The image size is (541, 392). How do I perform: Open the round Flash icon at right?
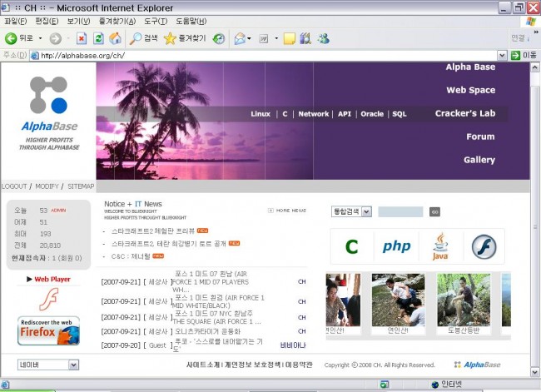click(x=484, y=246)
